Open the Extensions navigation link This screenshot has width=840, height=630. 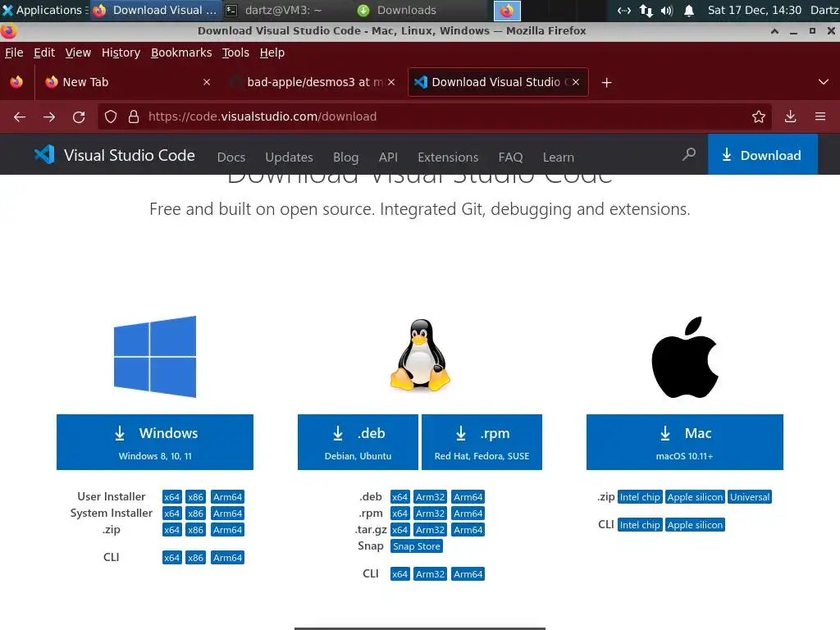coord(448,157)
